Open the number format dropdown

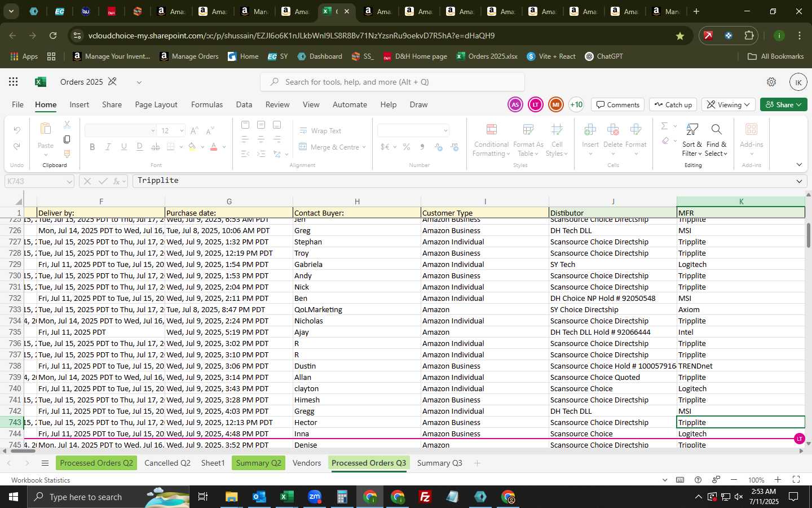coord(445,131)
